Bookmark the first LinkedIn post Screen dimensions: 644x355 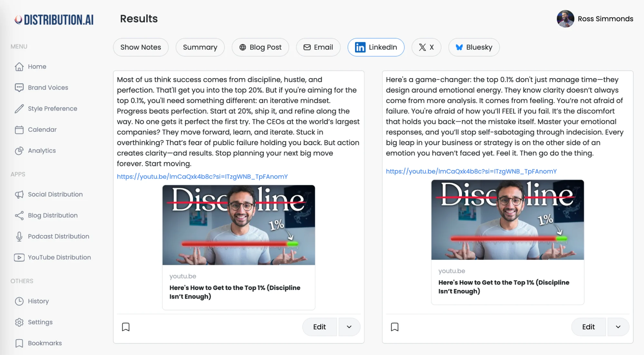point(126,327)
